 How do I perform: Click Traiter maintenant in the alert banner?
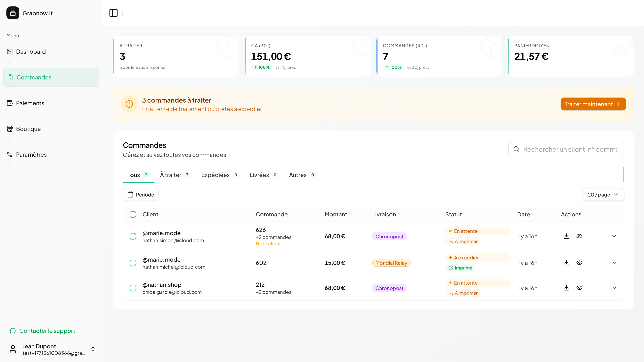[x=593, y=104]
